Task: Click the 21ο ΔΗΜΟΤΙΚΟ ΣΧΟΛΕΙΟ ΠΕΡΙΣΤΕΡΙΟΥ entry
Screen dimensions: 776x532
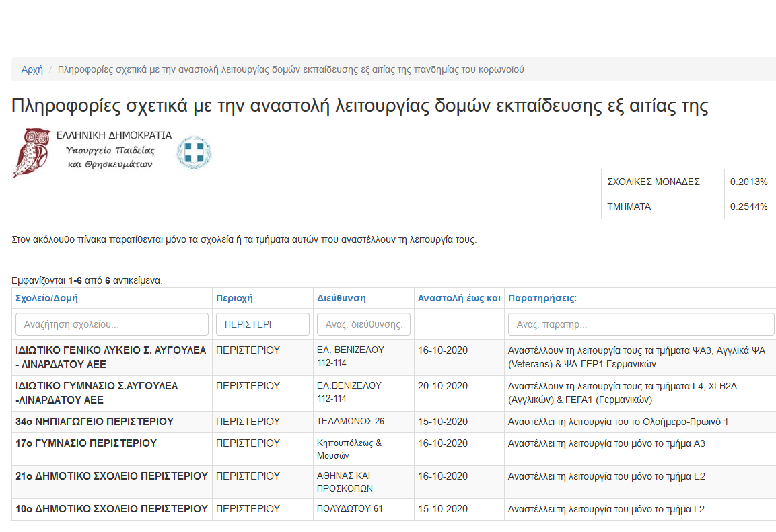Action: (x=112, y=476)
